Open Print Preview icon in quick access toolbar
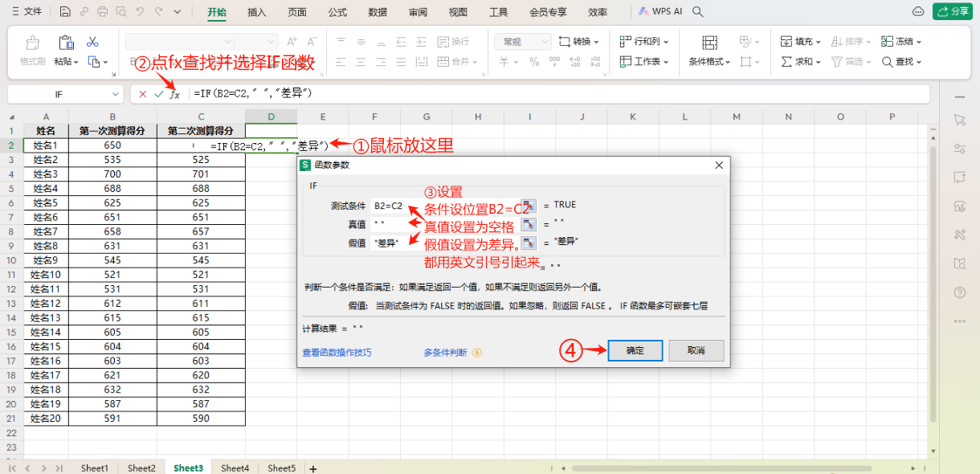 120,11
